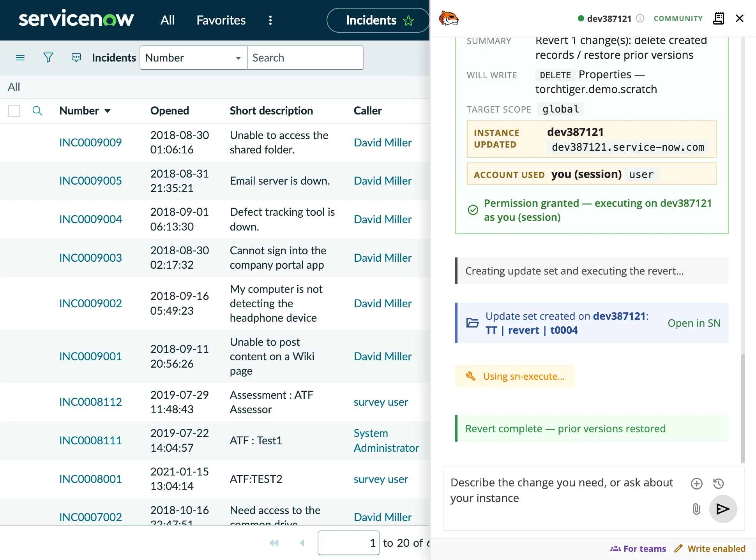The image size is (756, 560).
Task: Click the list Search input field
Action: 306,58
